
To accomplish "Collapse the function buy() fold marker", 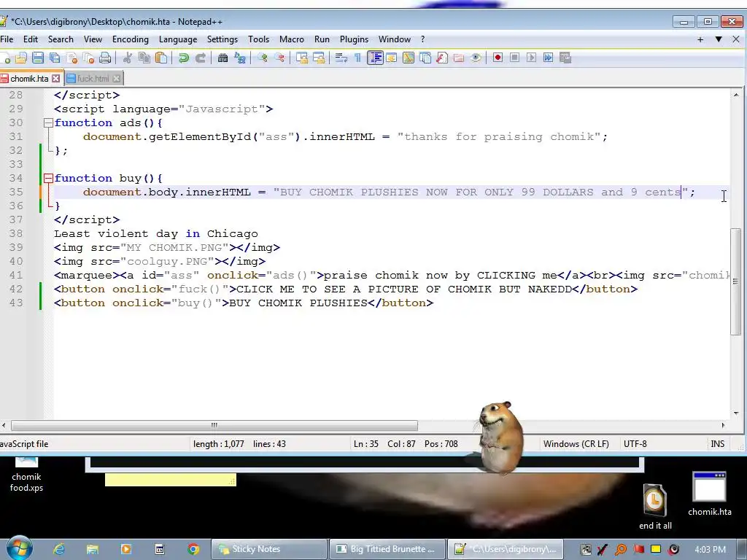I will (48, 179).
